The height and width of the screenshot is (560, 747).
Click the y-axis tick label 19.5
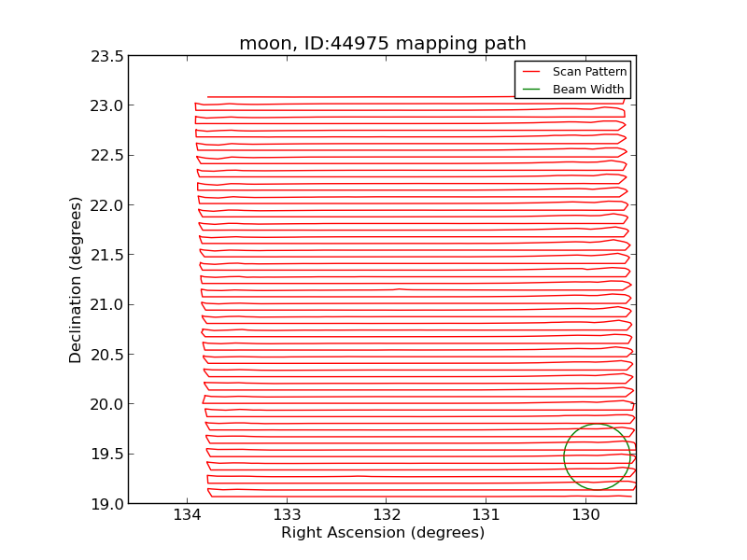coord(107,454)
